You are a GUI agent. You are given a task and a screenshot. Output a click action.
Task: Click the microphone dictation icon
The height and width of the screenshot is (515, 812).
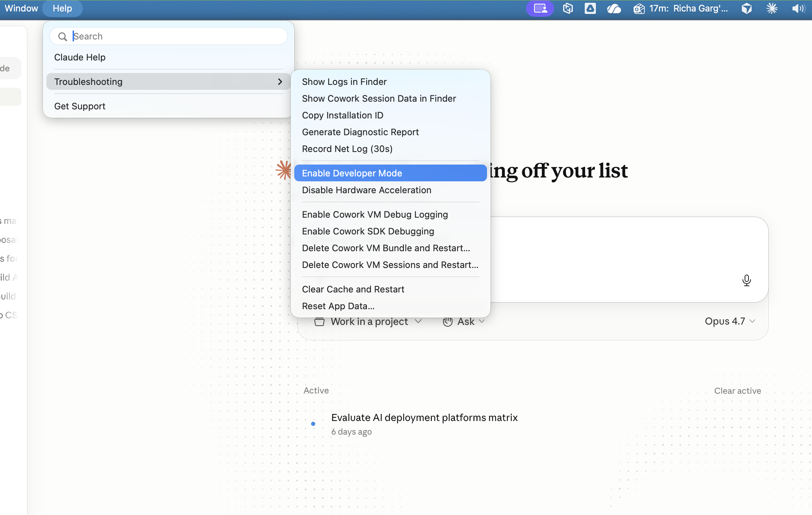(746, 280)
